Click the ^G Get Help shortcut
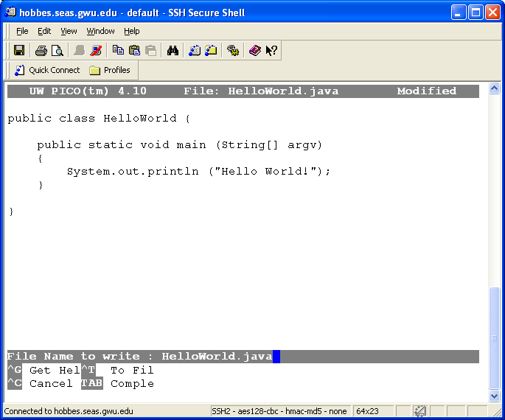The height and width of the screenshot is (420, 505). 43,370
